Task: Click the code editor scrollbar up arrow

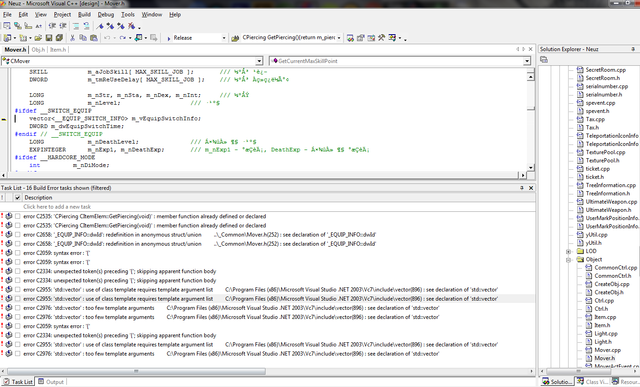Action: pos(531,76)
